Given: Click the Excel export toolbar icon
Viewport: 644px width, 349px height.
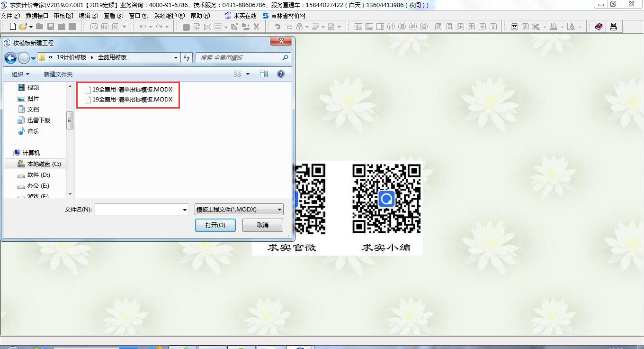Looking at the screenshot, I should (x=536, y=27).
